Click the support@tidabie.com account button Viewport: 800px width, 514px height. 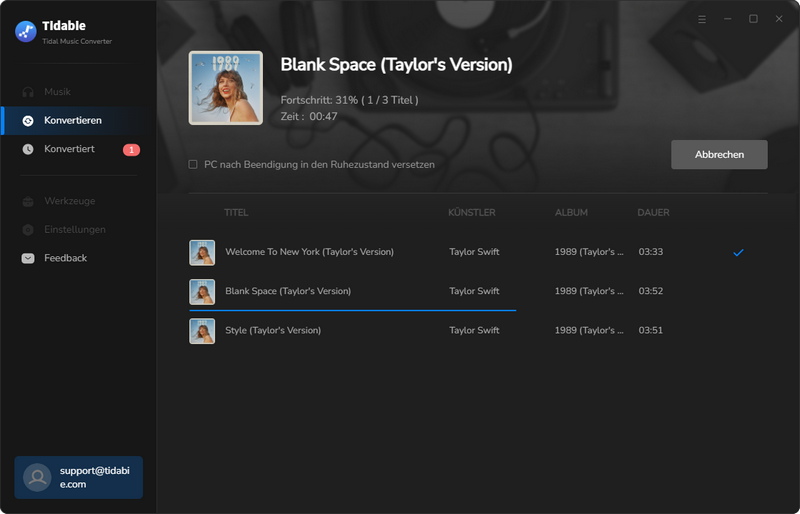[x=78, y=477]
